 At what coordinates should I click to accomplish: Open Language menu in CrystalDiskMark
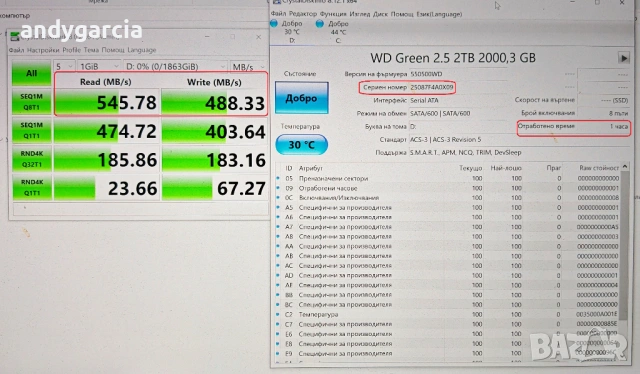(x=142, y=50)
